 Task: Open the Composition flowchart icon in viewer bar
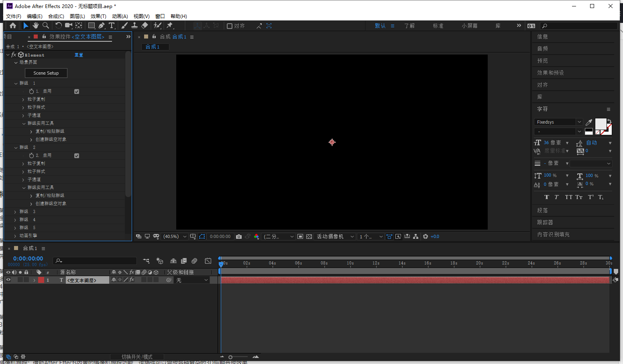(415, 237)
